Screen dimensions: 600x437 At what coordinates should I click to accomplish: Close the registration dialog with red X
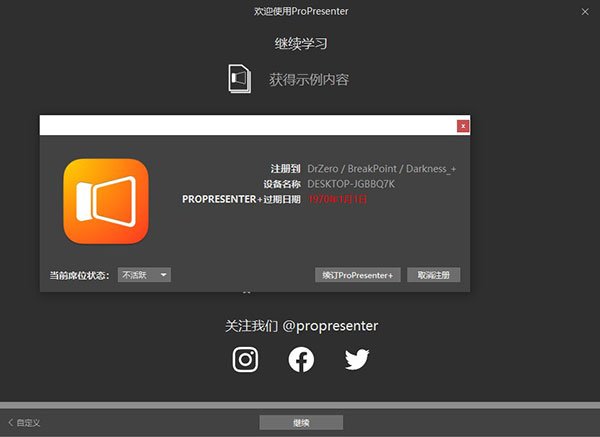463,126
